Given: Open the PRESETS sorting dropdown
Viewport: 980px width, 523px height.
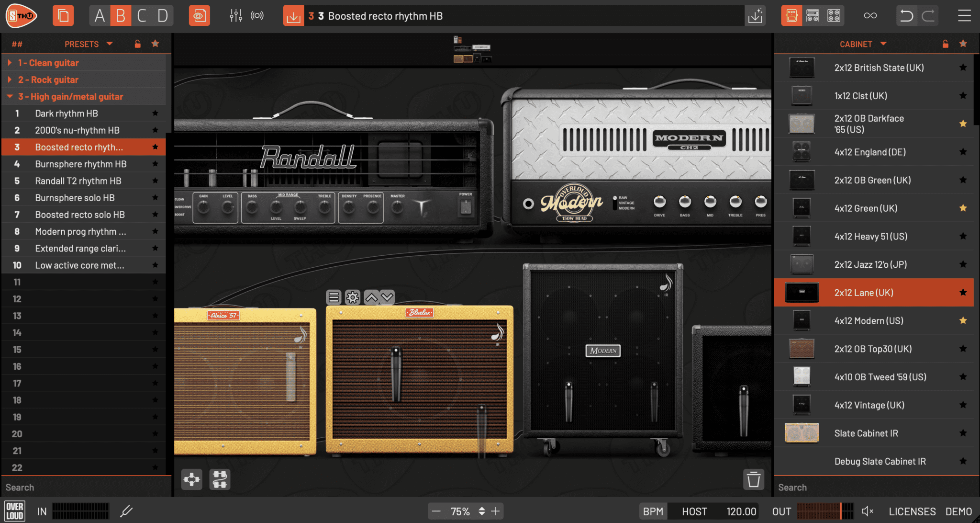Looking at the screenshot, I should (x=110, y=44).
